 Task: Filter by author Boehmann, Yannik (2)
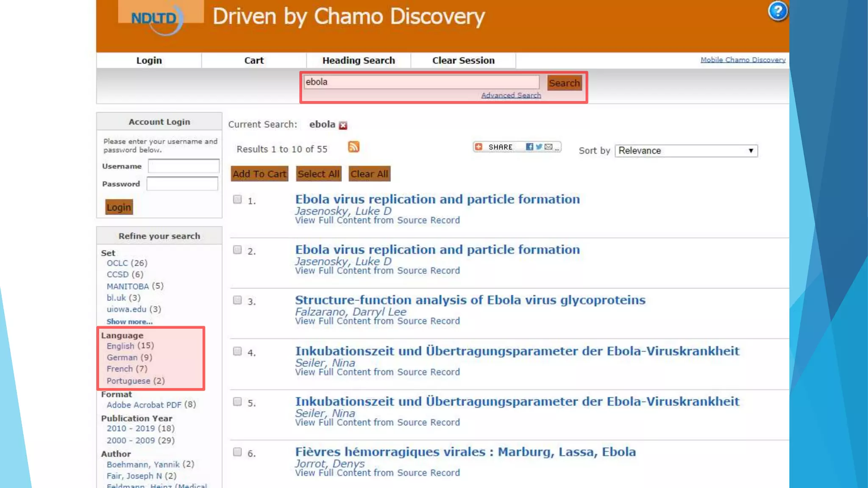click(x=150, y=465)
